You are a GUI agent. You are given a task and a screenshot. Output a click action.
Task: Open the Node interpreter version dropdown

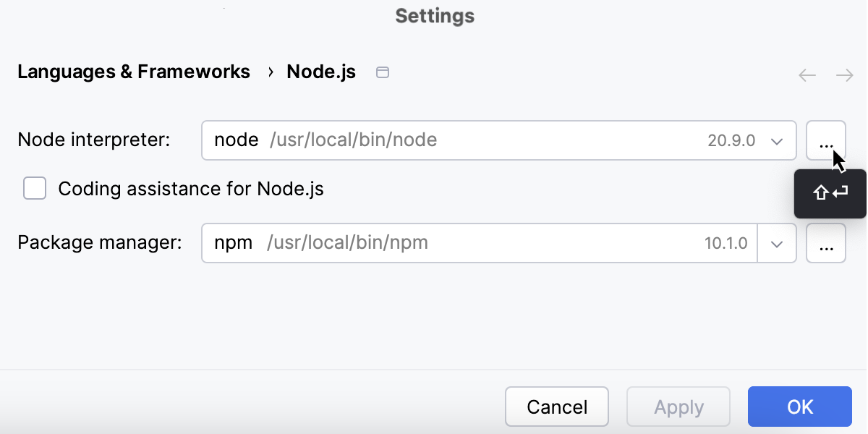pos(777,140)
